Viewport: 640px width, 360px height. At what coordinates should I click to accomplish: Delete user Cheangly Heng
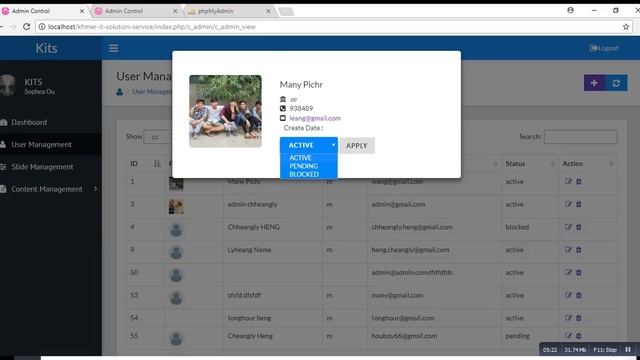pos(579,336)
